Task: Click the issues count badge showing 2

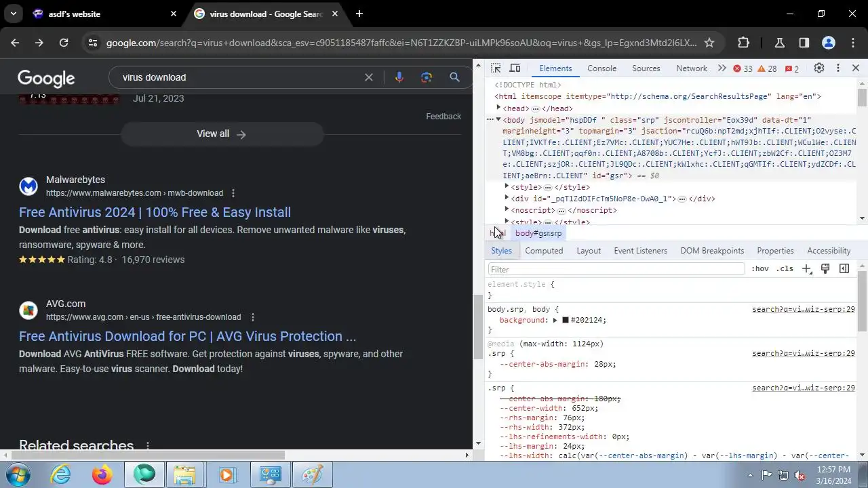Action: pos(792,69)
